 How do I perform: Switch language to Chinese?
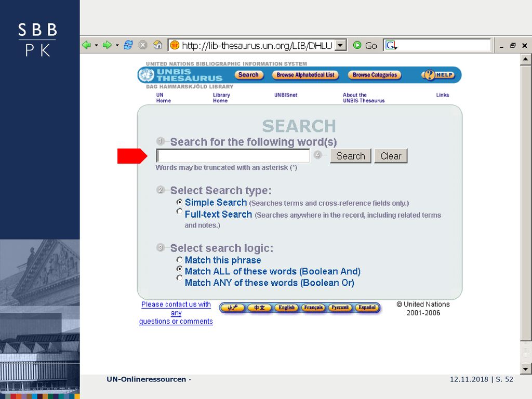coord(260,308)
